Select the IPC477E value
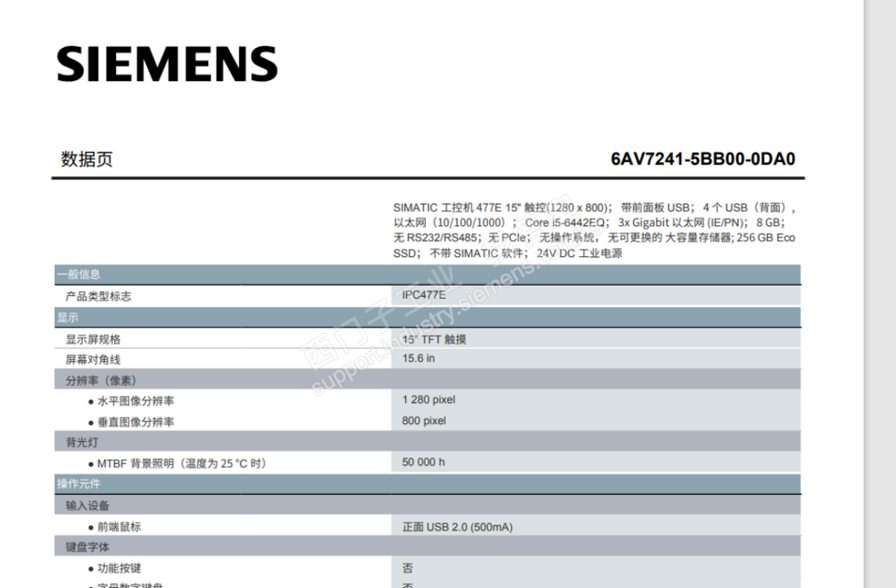896x588 pixels. pos(423,295)
